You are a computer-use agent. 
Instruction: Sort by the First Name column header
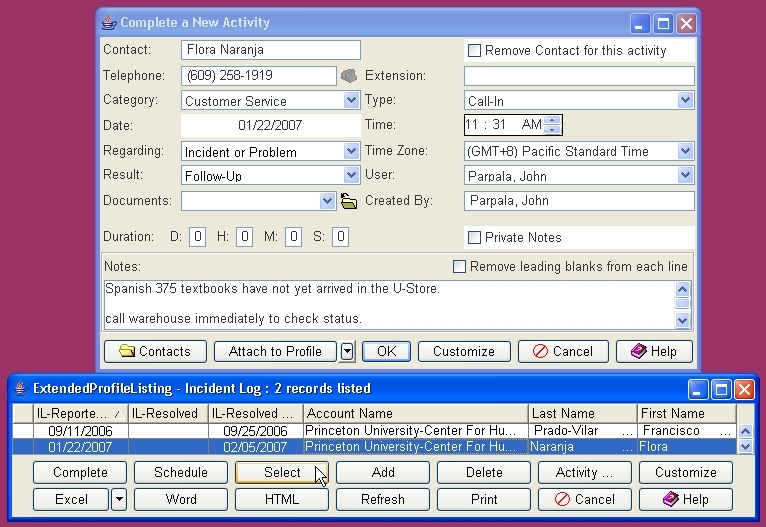(x=687, y=414)
